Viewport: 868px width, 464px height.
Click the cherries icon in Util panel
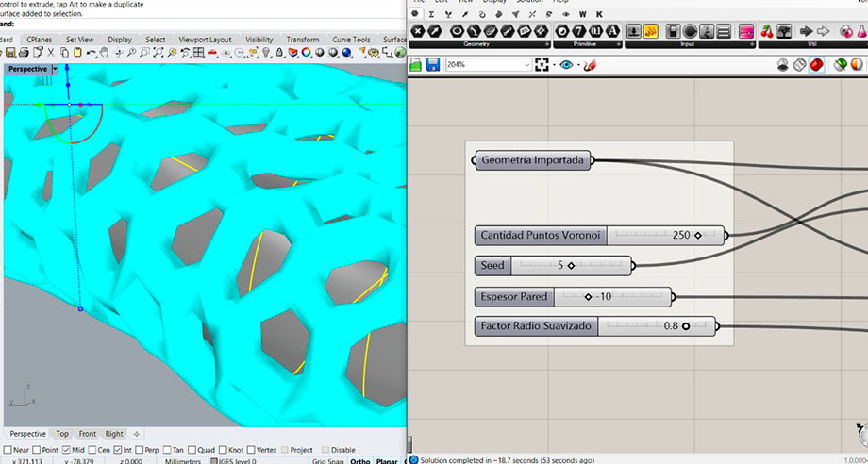[767, 31]
